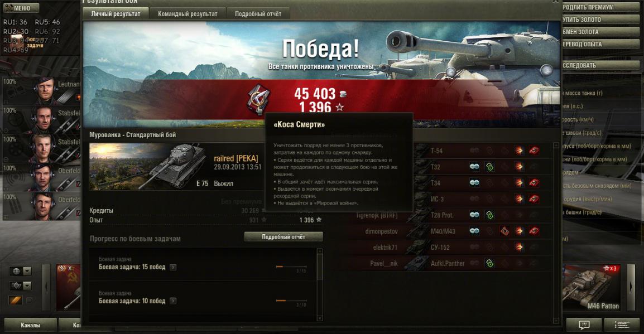
Task: Open the notifications list button at bottom right
Action: pyautogui.click(x=622, y=325)
